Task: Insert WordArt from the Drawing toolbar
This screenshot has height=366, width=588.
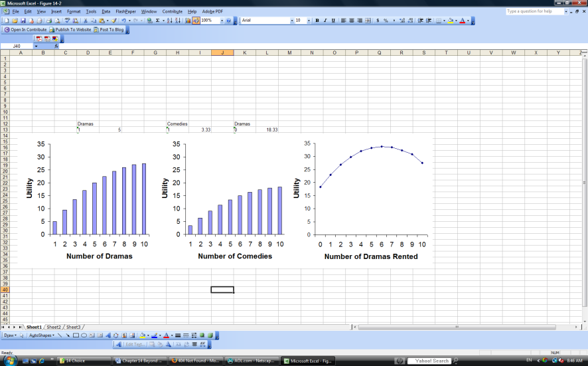Action: point(108,335)
